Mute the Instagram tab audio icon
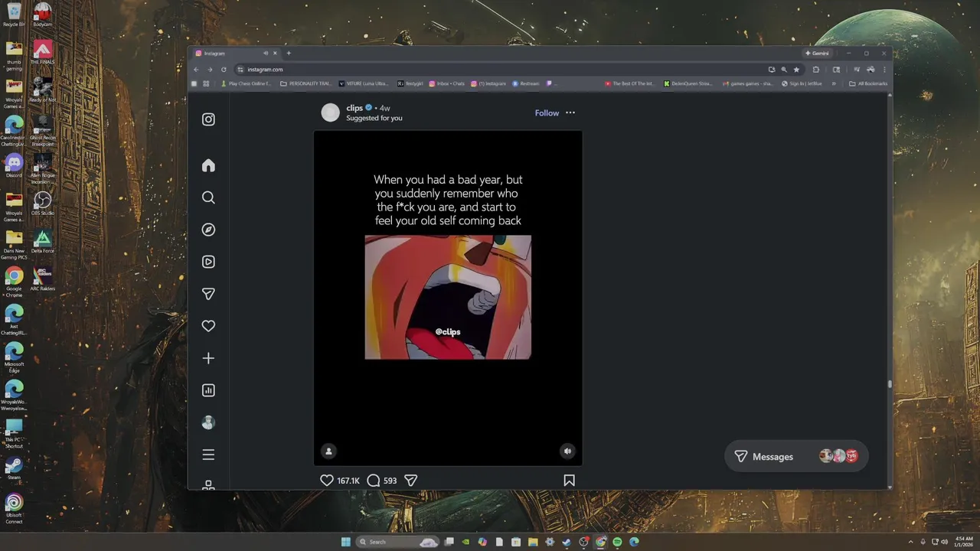The image size is (980, 551). coord(266,54)
